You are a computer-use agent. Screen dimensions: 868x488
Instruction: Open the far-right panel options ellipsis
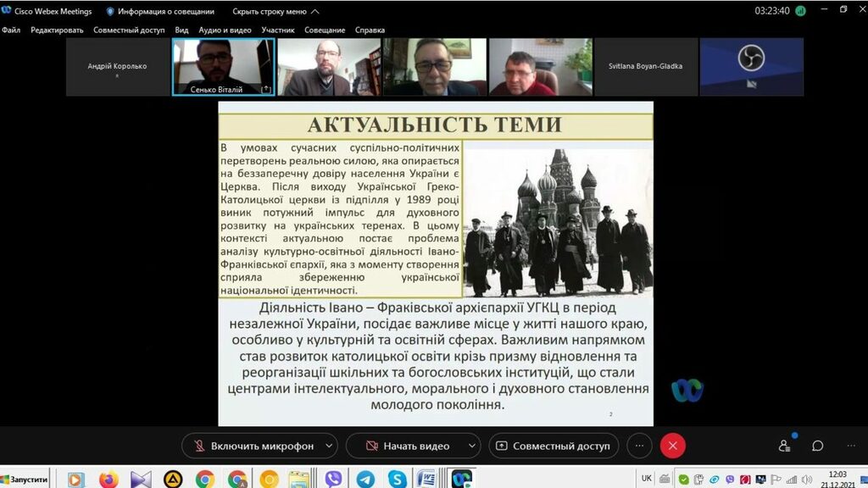[851, 446]
